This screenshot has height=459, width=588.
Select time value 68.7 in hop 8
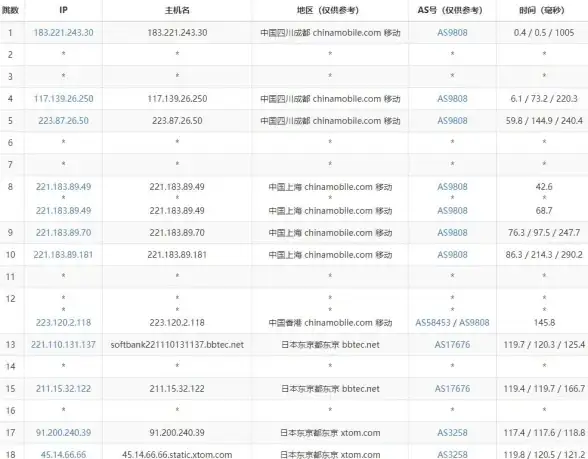click(x=544, y=211)
